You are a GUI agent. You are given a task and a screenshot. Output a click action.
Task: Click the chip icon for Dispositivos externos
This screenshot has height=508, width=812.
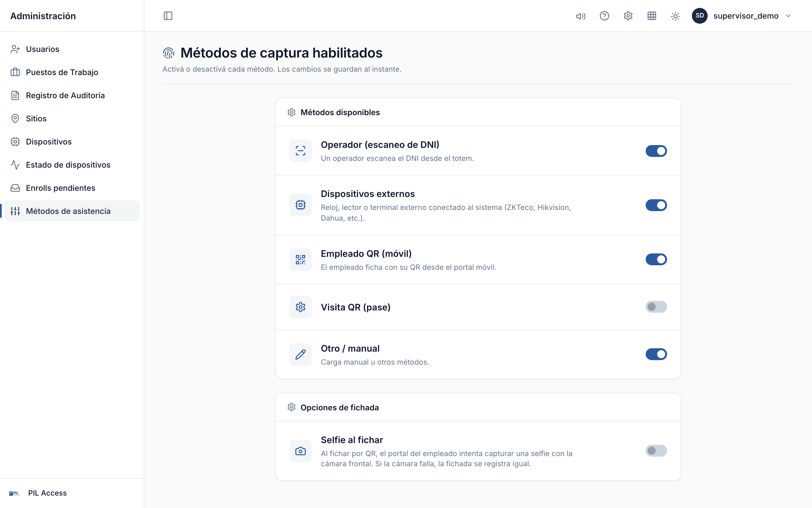pyautogui.click(x=300, y=205)
